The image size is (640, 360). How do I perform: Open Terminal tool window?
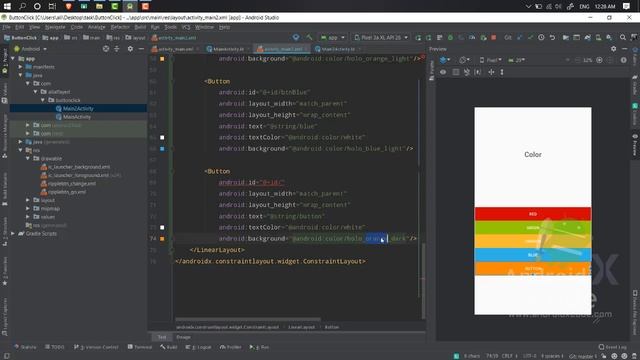(140, 347)
